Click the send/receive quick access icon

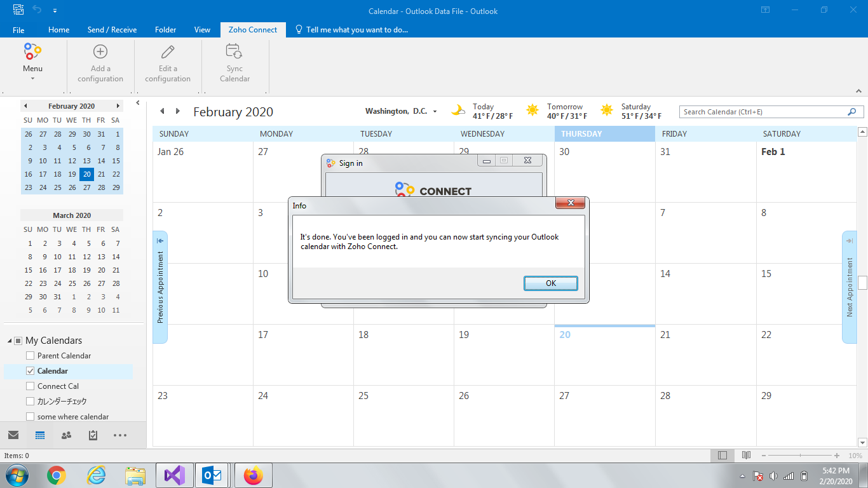tap(18, 10)
